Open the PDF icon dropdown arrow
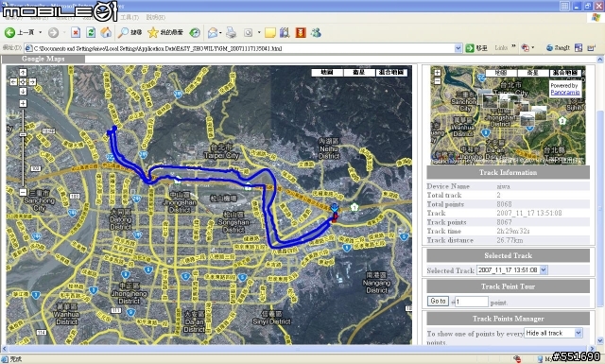 533,48
